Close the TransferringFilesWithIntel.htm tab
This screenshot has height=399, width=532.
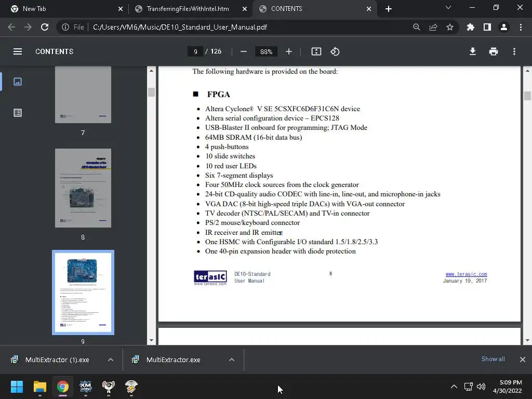pos(245,9)
